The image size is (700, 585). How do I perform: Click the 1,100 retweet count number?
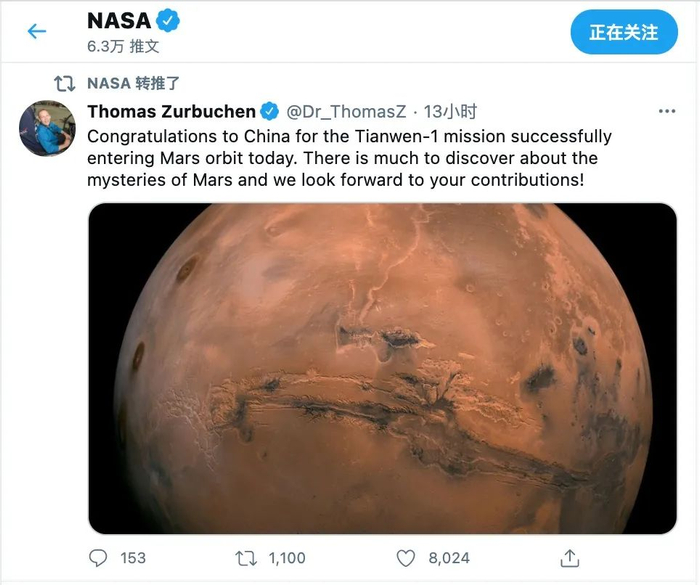(x=285, y=557)
